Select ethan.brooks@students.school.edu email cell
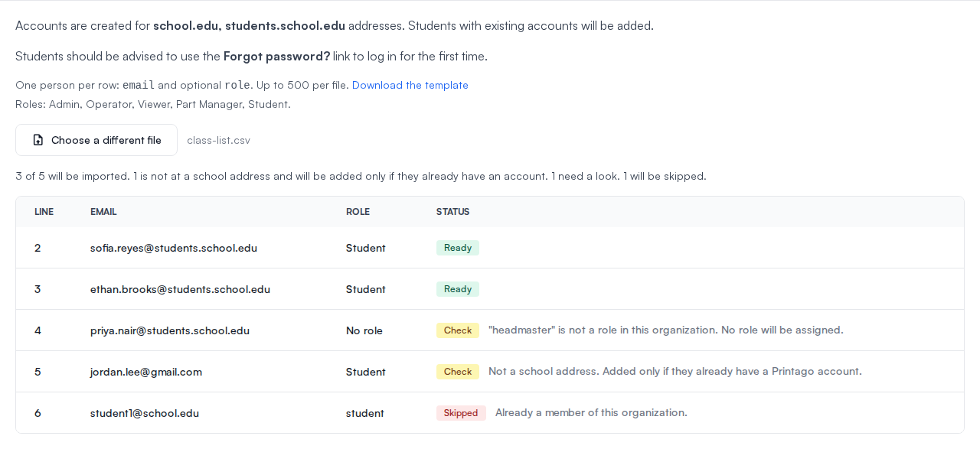Screen dimensions: 980x449 [x=180, y=289]
